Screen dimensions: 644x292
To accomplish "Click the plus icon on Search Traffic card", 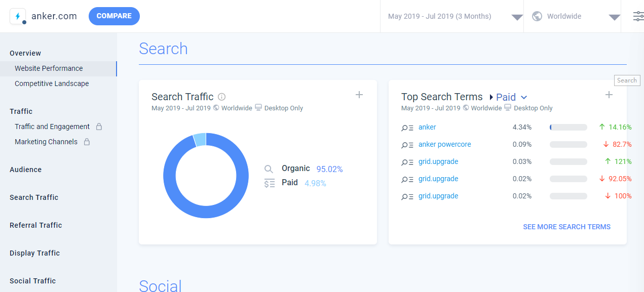I will tap(359, 95).
